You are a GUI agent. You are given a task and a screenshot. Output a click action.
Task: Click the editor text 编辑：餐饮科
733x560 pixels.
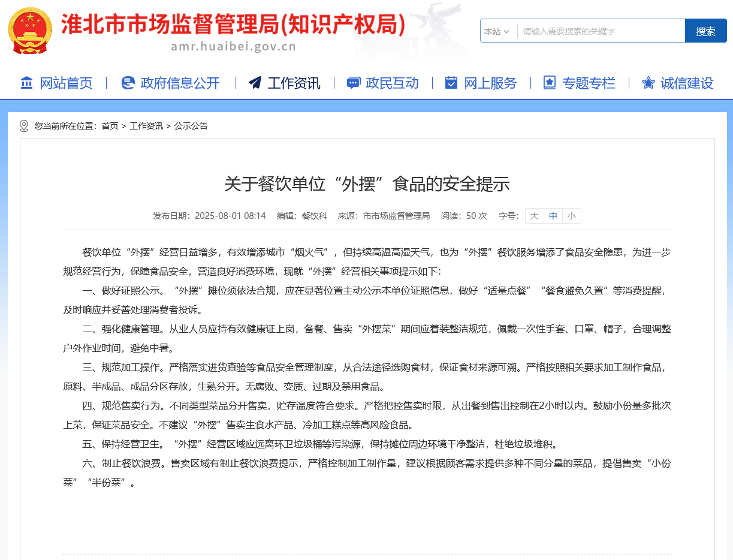click(x=301, y=216)
